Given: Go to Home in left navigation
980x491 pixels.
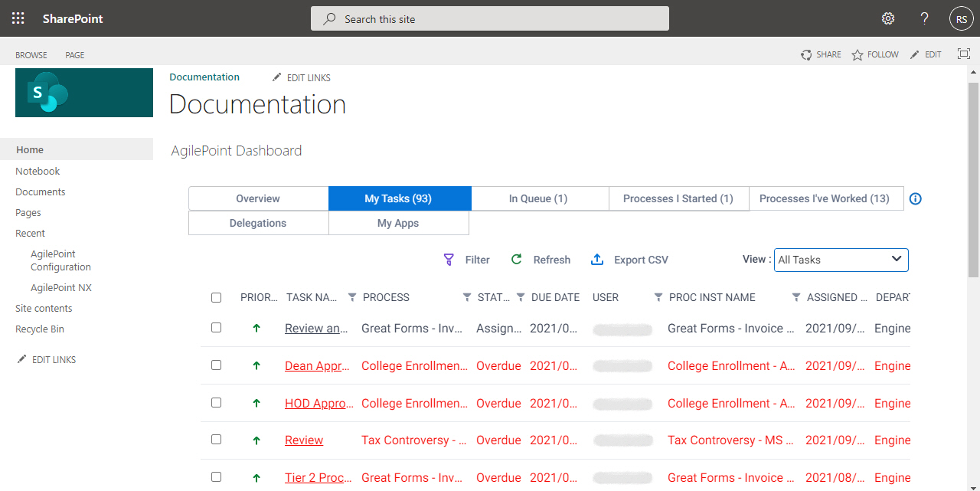Looking at the screenshot, I should click(x=77, y=149).
